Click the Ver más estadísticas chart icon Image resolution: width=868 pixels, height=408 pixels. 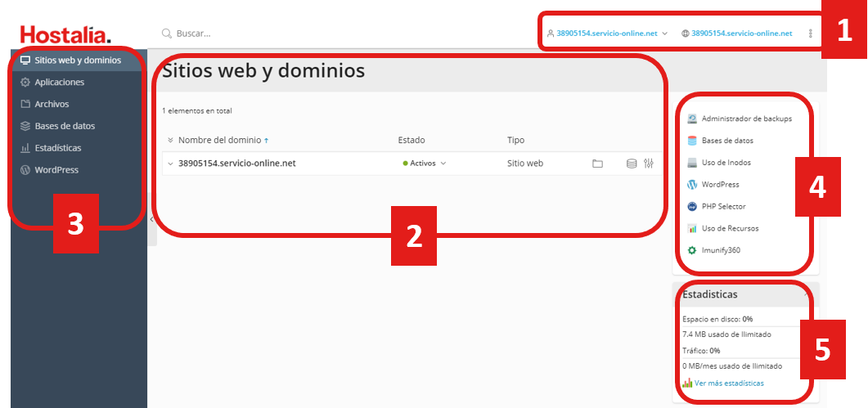click(x=687, y=383)
